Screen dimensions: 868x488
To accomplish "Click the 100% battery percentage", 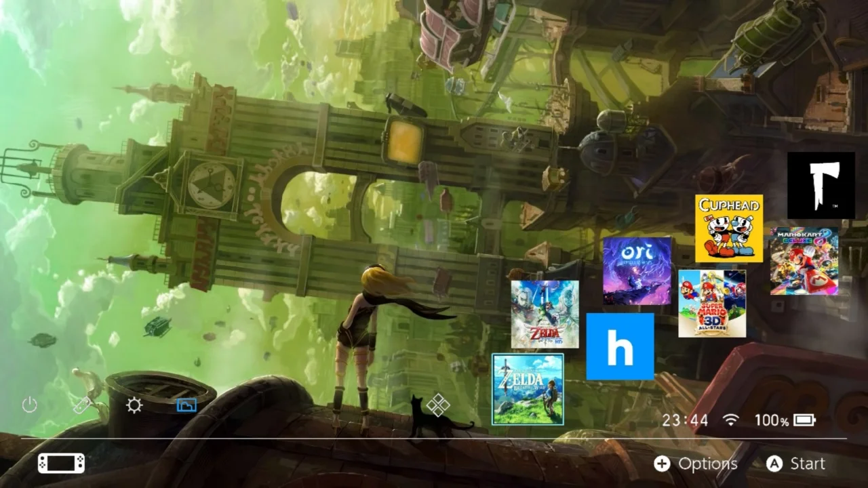I will click(x=772, y=420).
